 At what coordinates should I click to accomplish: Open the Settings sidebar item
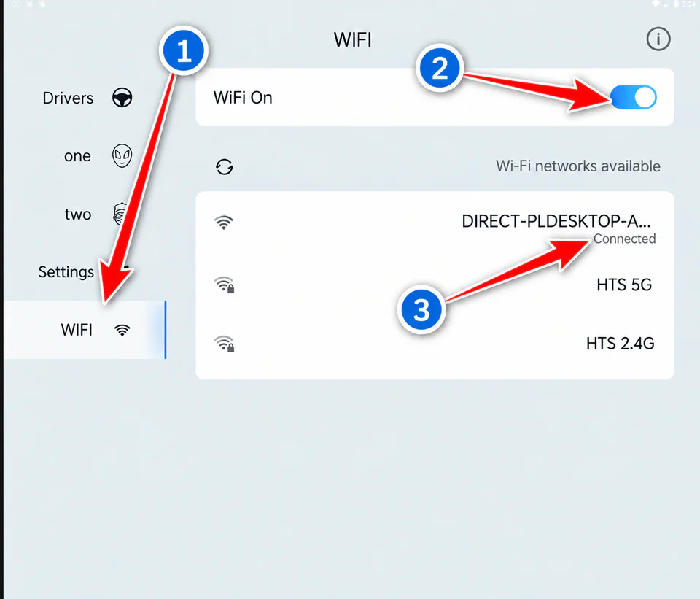pyautogui.click(x=85, y=271)
